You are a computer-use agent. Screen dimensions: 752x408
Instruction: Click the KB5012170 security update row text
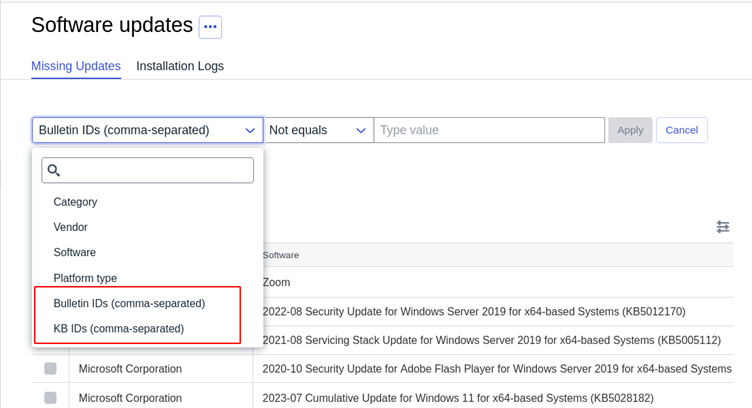474,312
